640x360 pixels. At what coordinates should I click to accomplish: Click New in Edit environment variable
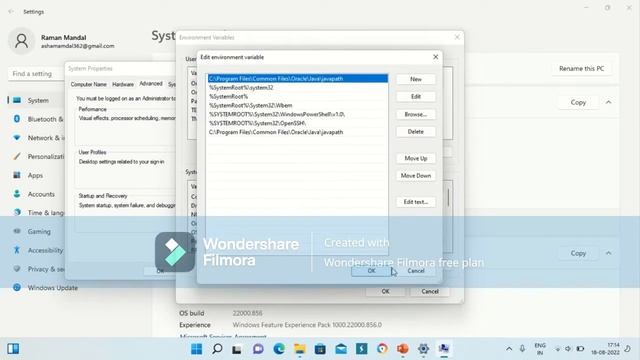[416, 79]
